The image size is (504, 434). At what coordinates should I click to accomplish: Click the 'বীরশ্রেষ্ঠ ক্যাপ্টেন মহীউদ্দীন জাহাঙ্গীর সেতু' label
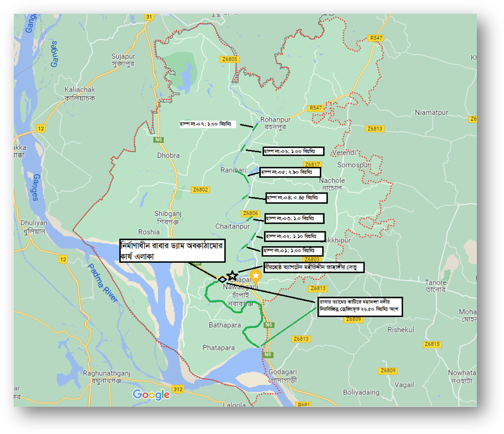coord(314,268)
